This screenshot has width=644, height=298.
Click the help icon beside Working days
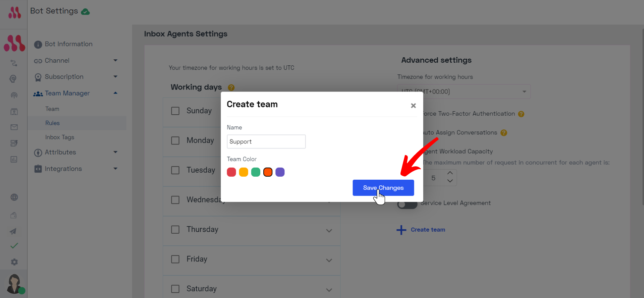tap(231, 87)
